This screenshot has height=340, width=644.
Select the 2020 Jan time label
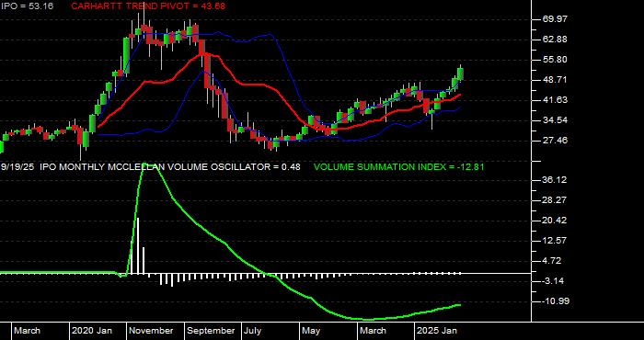tap(93, 331)
